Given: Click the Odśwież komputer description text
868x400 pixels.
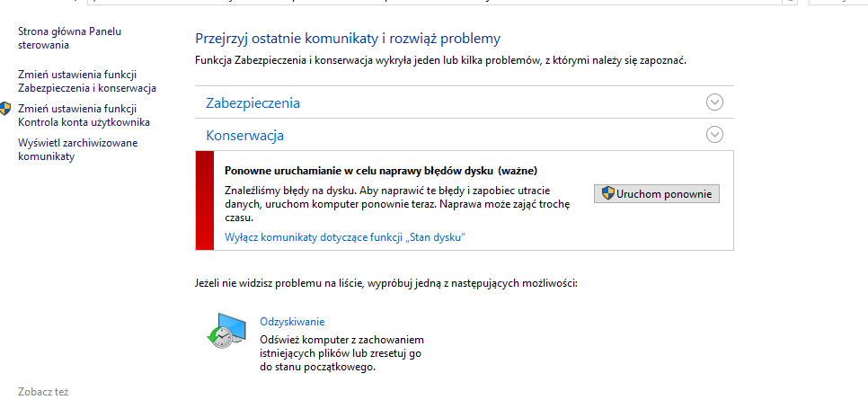Looking at the screenshot, I should pos(341,353).
